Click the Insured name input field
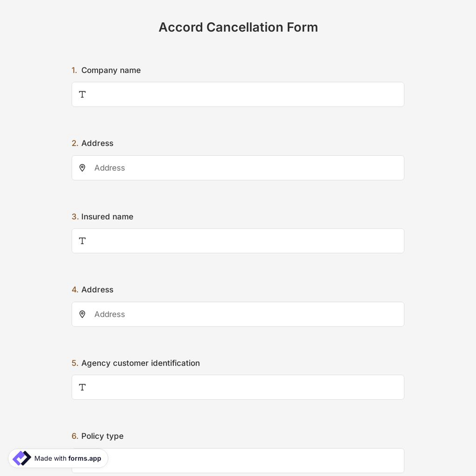This screenshot has width=476, height=476. (238, 241)
